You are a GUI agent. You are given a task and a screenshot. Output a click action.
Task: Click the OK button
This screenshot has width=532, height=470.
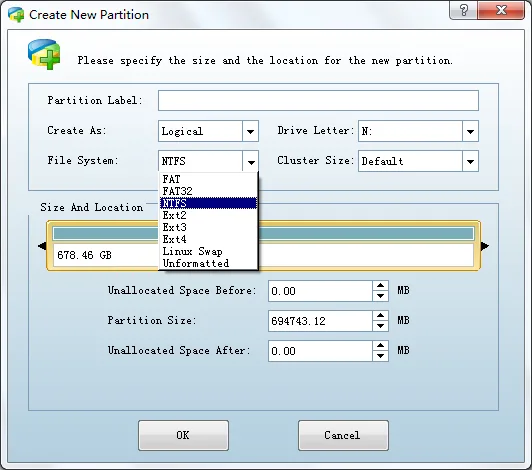[183, 435]
